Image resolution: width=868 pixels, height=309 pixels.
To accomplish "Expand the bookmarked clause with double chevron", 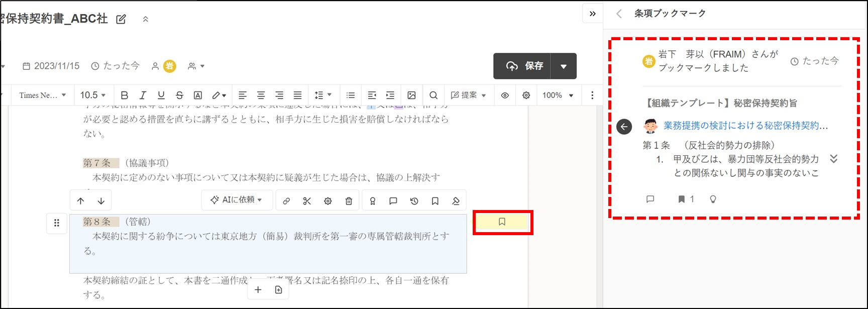I will pos(833,159).
